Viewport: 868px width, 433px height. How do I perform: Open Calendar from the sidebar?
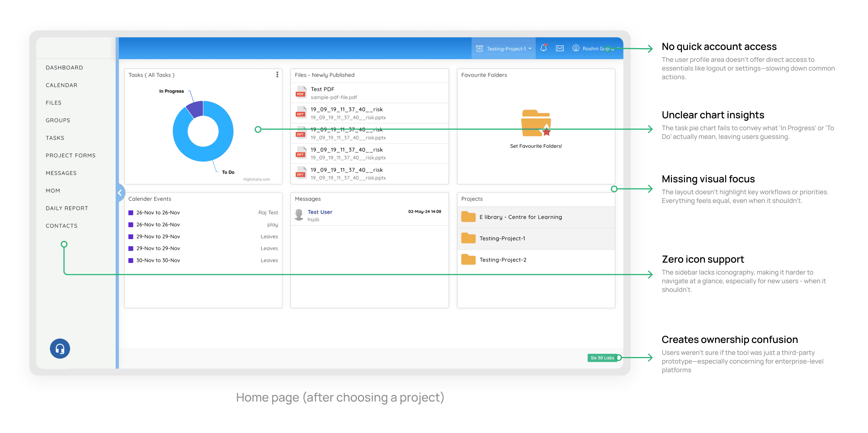point(61,85)
